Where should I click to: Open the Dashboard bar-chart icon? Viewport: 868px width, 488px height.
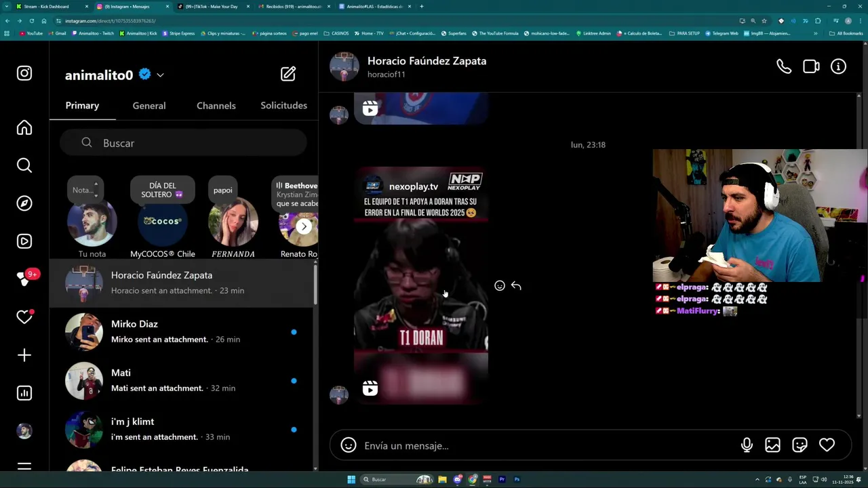[x=24, y=393]
